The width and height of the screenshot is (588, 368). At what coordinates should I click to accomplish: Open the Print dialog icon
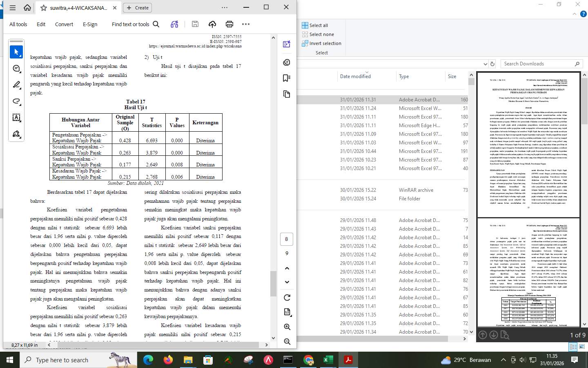[x=229, y=24]
